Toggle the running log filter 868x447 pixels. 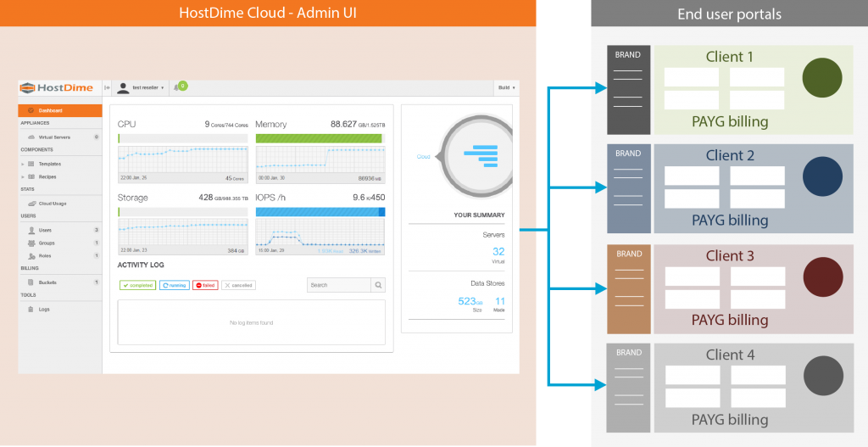click(x=175, y=285)
